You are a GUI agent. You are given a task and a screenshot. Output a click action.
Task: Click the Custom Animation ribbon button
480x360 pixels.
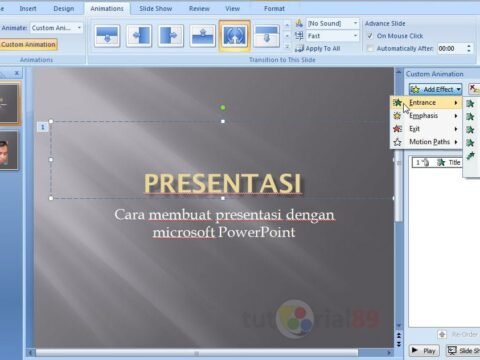[x=28, y=44]
